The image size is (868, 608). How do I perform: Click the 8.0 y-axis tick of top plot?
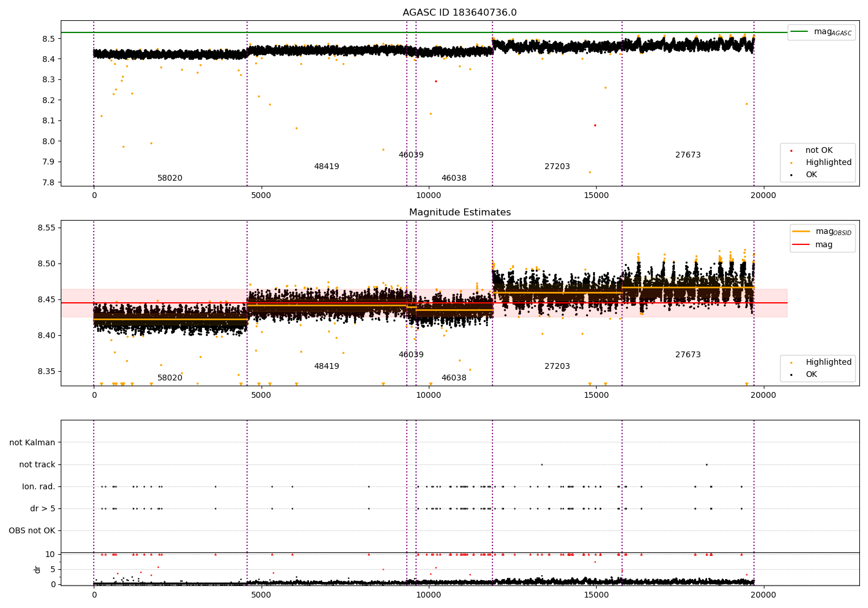tap(49, 141)
